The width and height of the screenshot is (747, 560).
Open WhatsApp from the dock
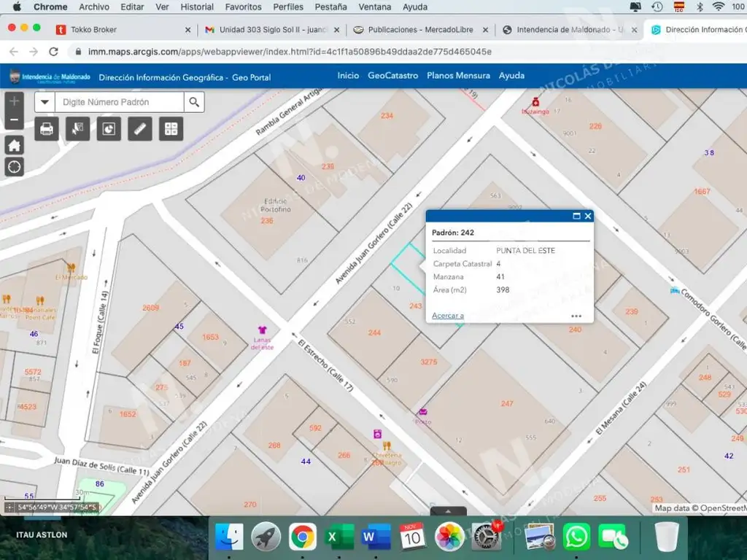576,537
